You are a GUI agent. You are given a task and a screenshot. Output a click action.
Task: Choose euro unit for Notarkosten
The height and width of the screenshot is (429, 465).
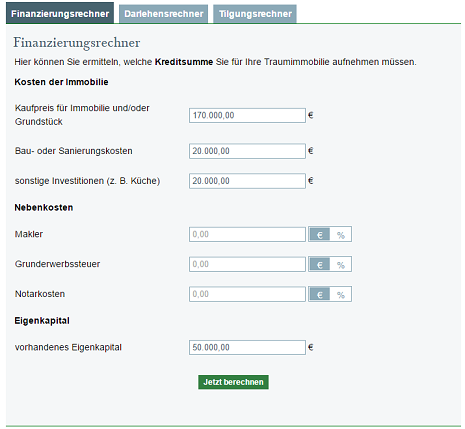(320, 294)
